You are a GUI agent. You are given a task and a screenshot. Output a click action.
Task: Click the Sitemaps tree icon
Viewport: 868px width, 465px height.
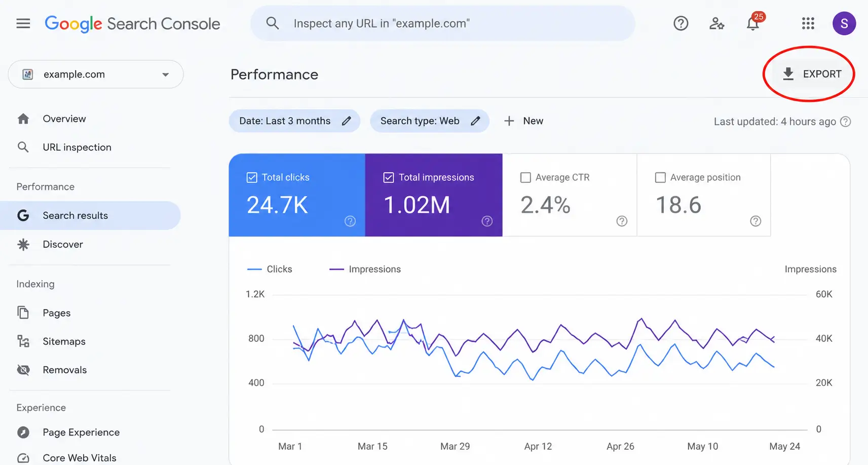coord(23,341)
